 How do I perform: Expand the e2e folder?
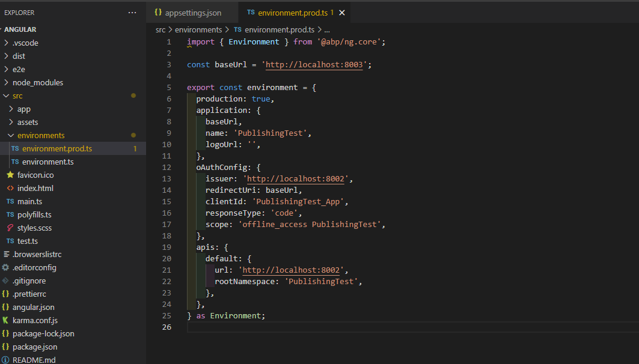[19, 69]
